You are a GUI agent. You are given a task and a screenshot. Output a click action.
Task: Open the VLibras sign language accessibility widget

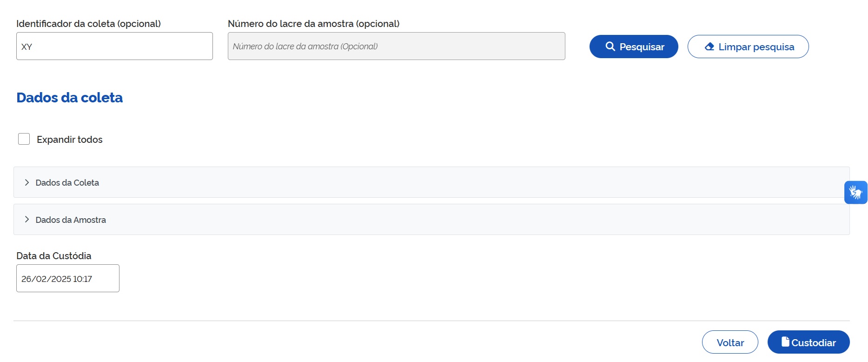(x=855, y=192)
